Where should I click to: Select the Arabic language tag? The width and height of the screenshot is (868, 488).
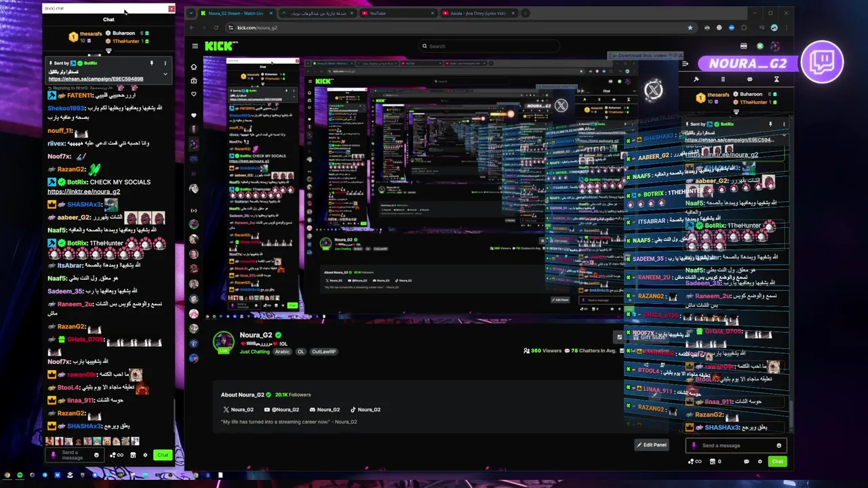click(x=282, y=352)
